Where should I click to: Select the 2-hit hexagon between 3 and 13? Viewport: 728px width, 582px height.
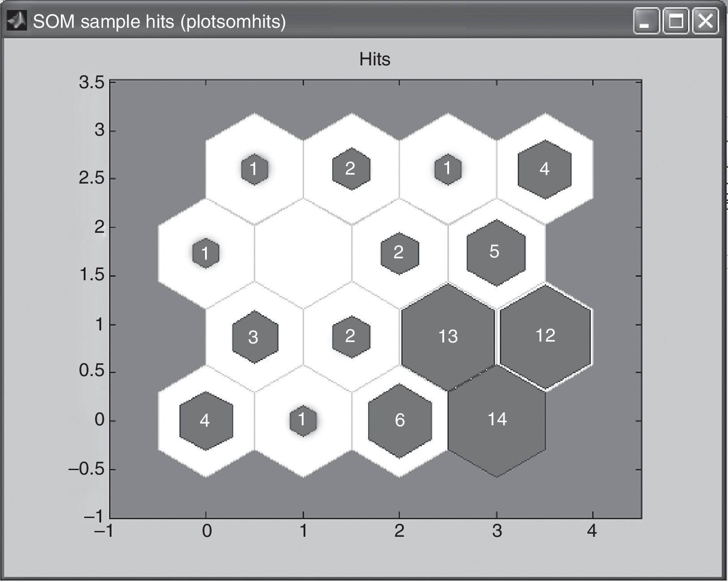pyautogui.click(x=351, y=336)
